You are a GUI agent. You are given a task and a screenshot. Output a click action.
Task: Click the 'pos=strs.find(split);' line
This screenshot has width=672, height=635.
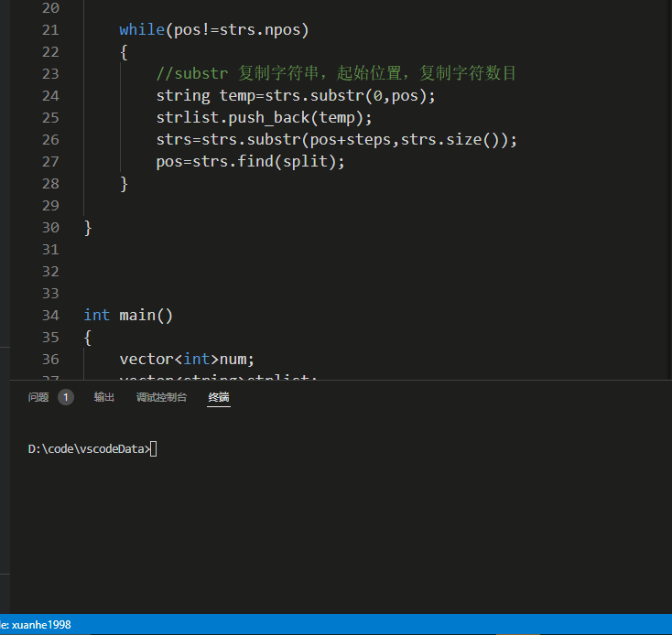point(250,162)
